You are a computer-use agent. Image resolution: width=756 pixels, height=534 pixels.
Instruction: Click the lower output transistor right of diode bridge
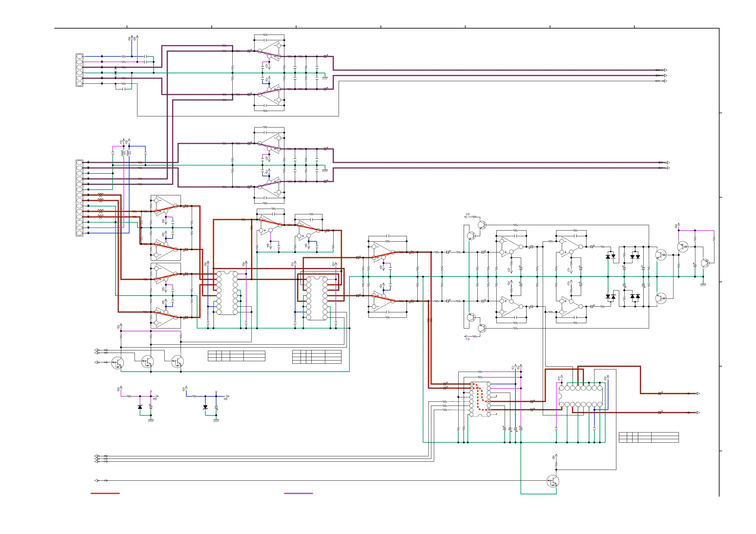pos(661,298)
